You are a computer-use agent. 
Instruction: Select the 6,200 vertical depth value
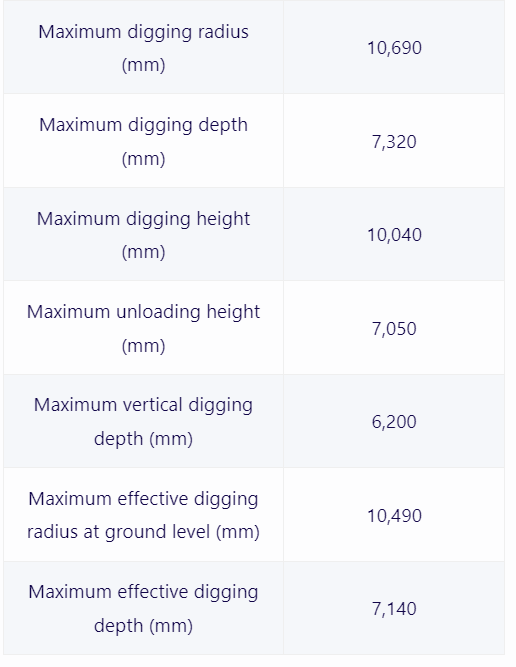tap(394, 422)
